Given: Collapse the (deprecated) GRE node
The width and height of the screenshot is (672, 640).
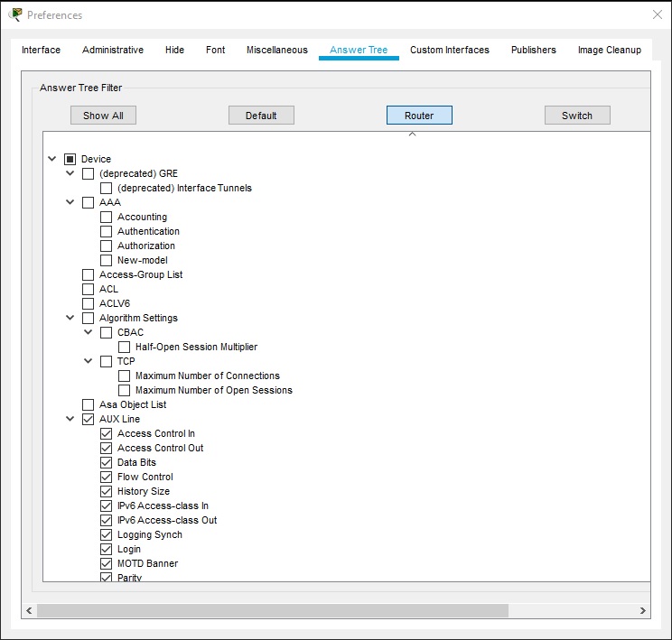Looking at the screenshot, I should (70, 173).
